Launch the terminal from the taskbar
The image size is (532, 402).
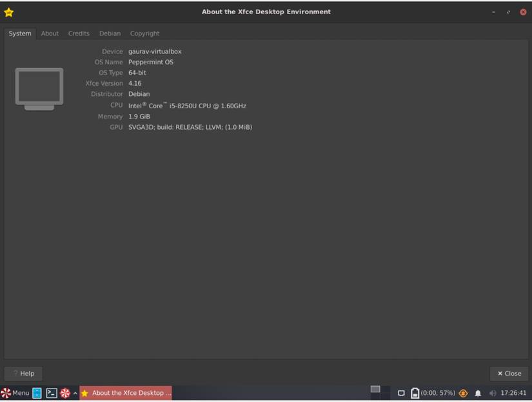pos(50,393)
